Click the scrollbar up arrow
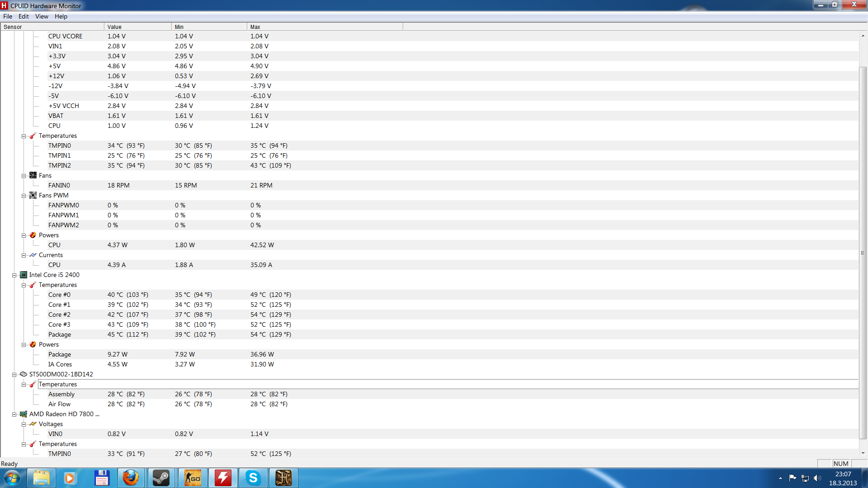The width and height of the screenshot is (868, 488). coord(863,35)
